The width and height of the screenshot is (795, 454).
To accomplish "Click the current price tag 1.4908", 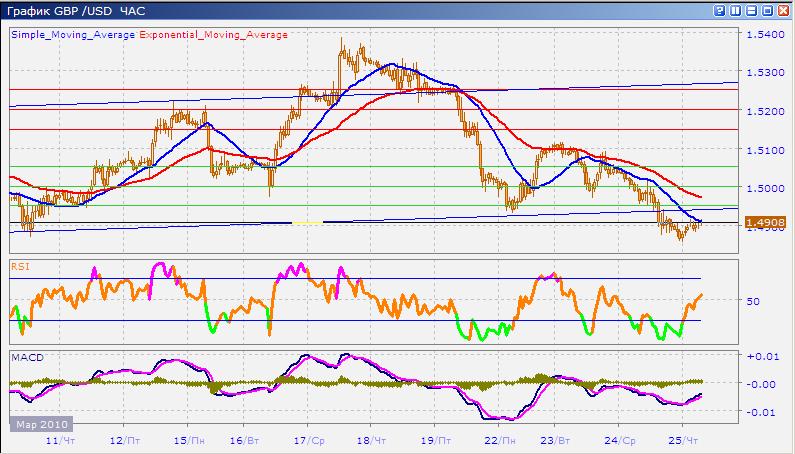I will (766, 222).
